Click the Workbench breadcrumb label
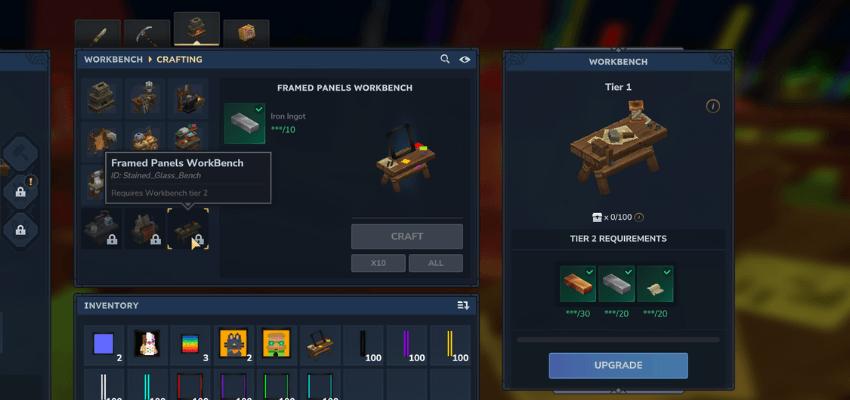 (x=113, y=60)
